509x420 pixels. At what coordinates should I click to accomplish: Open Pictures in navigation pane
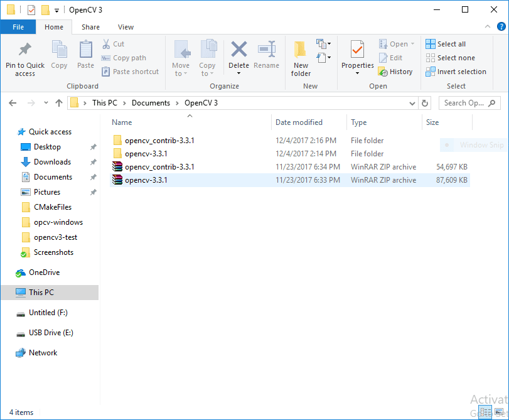tap(46, 192)
